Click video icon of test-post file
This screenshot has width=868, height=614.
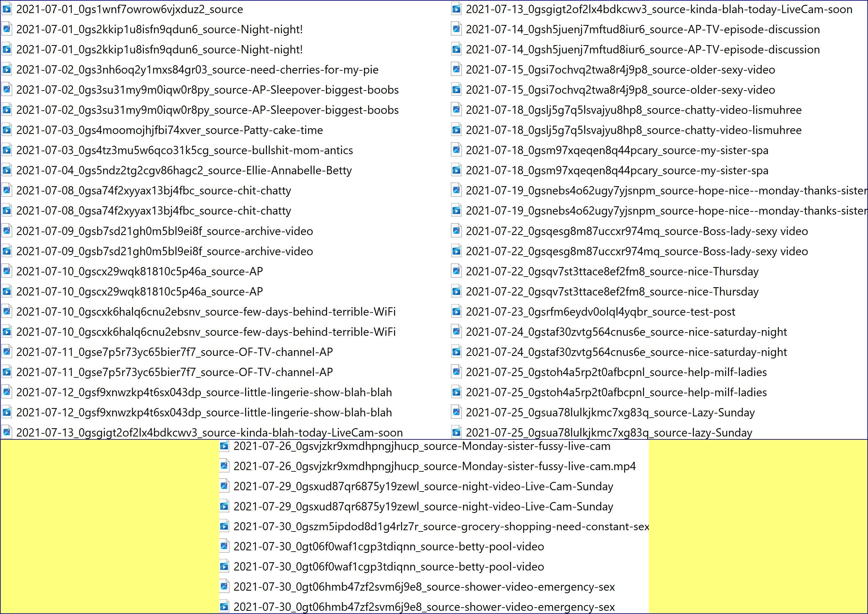[x=456, y=312]
